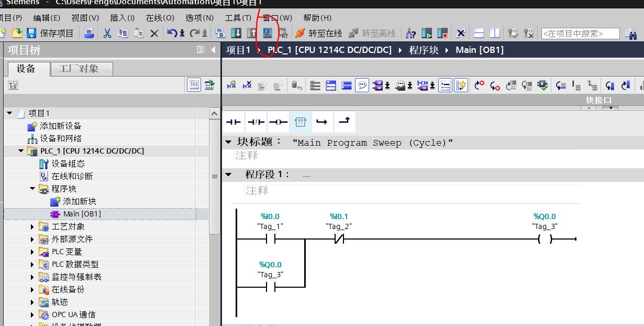The width and height of the screenshot is (644, 326).
Task: Insert an empty box instruction
Action: tap(300, 122)
